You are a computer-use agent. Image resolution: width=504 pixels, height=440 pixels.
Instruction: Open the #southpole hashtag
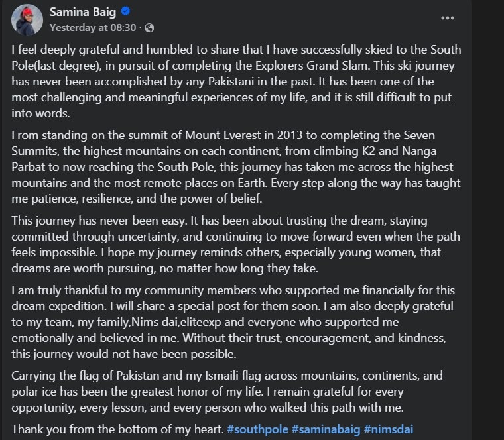258,429
